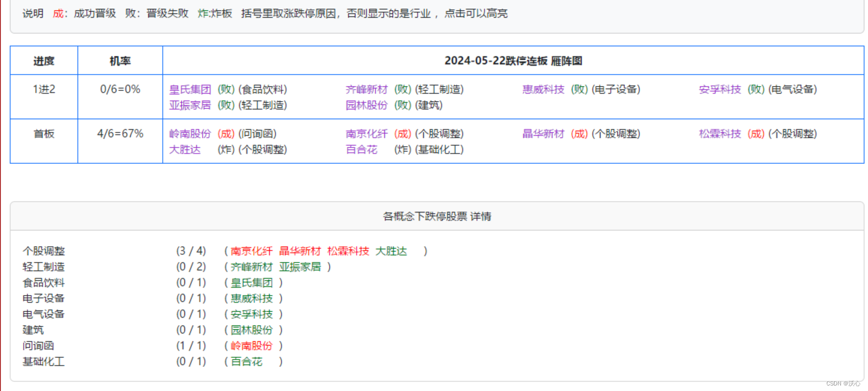Image resolution: width=868 pixels, height=391 pixels.
Task: Click (问询函) reason next to 岭南股份
Action: point(258,134)
